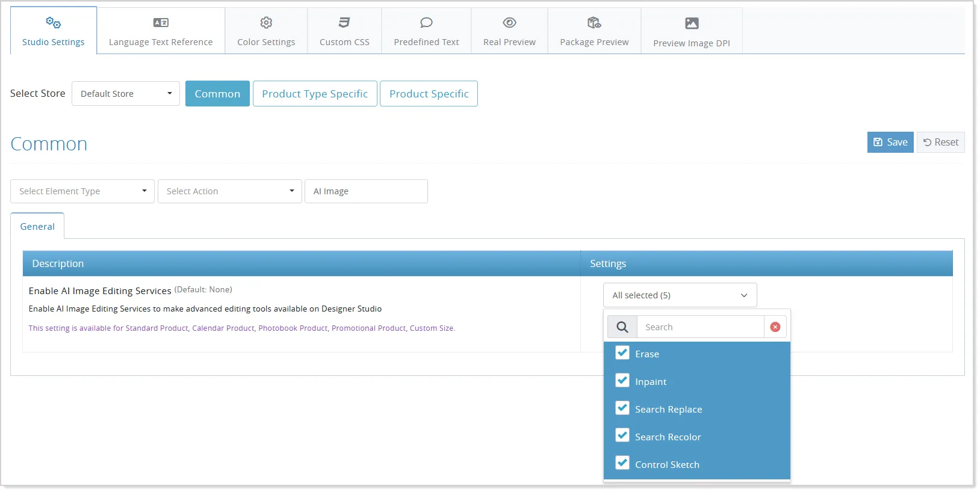Image resolution: width=980 pixels, height=492 pixels.
Task: Click the Search field in the dropdown
Action: pos(701,327)
